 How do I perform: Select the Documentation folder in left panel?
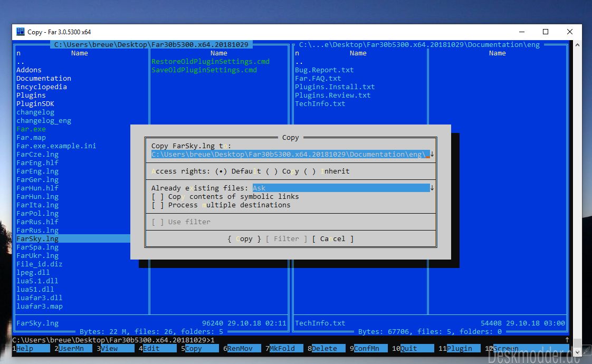click(x=44, y=78)
